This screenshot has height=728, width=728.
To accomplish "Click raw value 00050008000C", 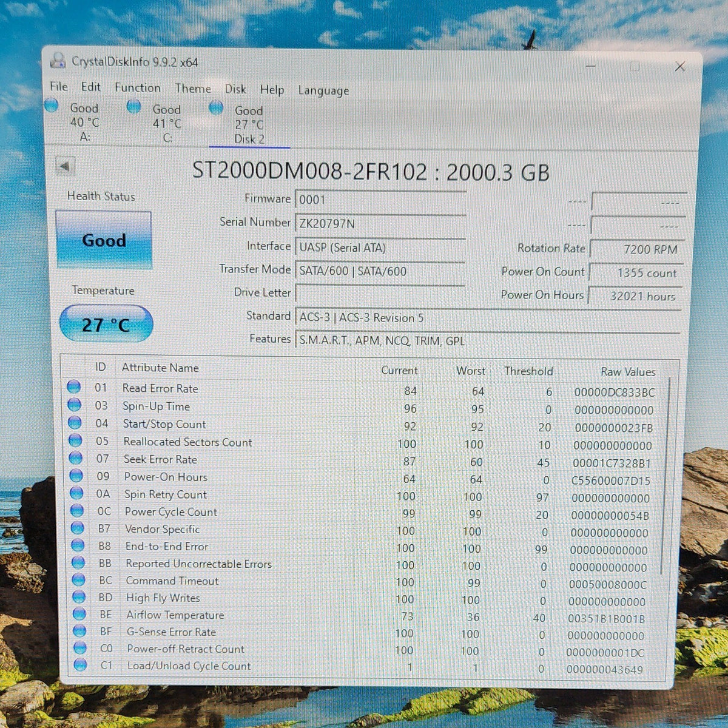I will [607, 585].
